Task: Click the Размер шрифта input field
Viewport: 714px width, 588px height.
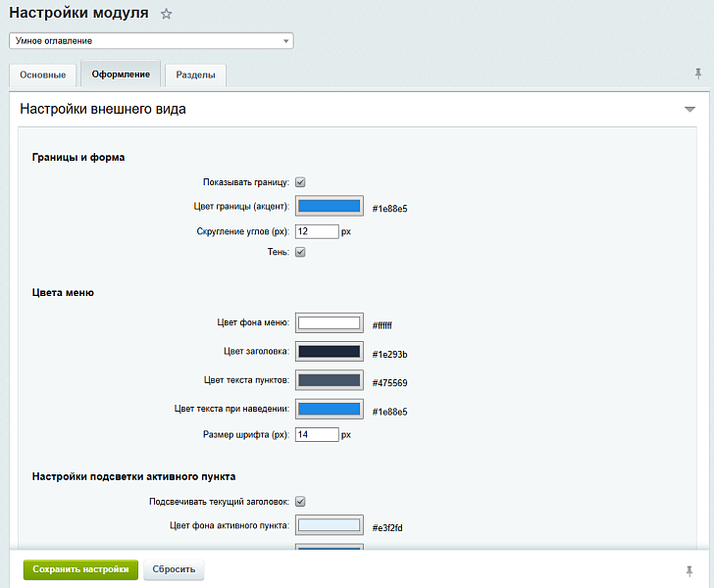Action: (x=317, y=434)
